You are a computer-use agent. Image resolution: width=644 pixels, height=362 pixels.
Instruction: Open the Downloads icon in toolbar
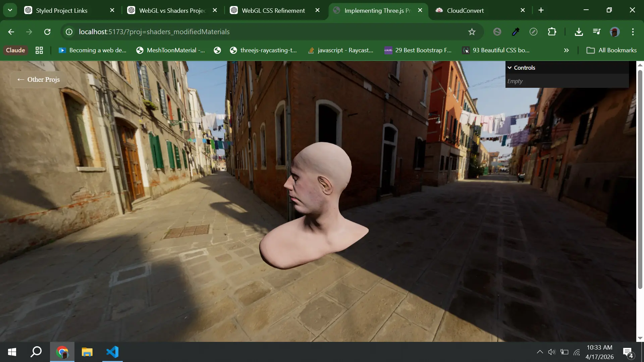[579, 32]
